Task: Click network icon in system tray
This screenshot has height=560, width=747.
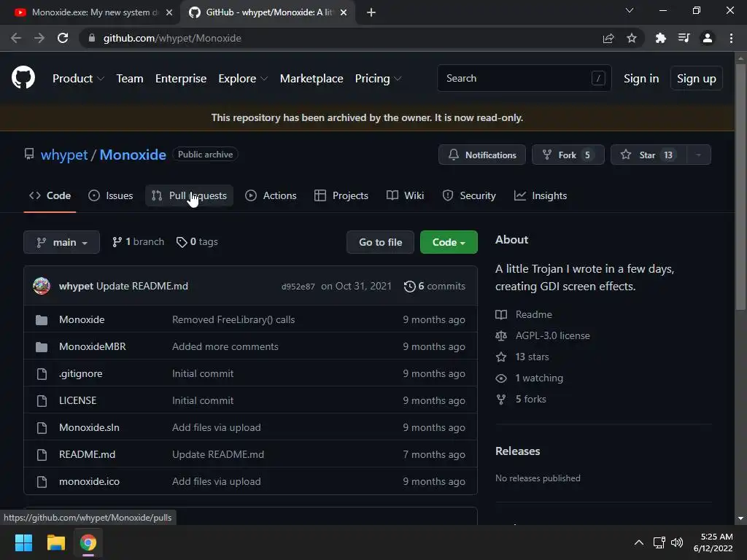Action: coord(659,542)
